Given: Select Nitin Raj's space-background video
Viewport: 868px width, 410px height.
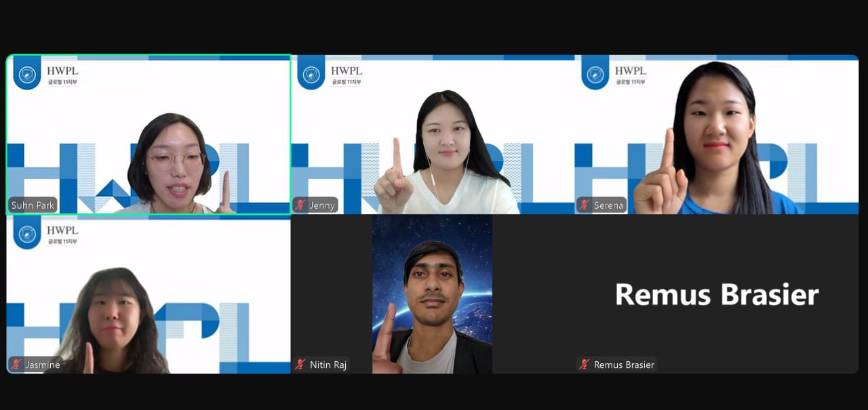Looking at the screenshot, I should tap(432, 294).
